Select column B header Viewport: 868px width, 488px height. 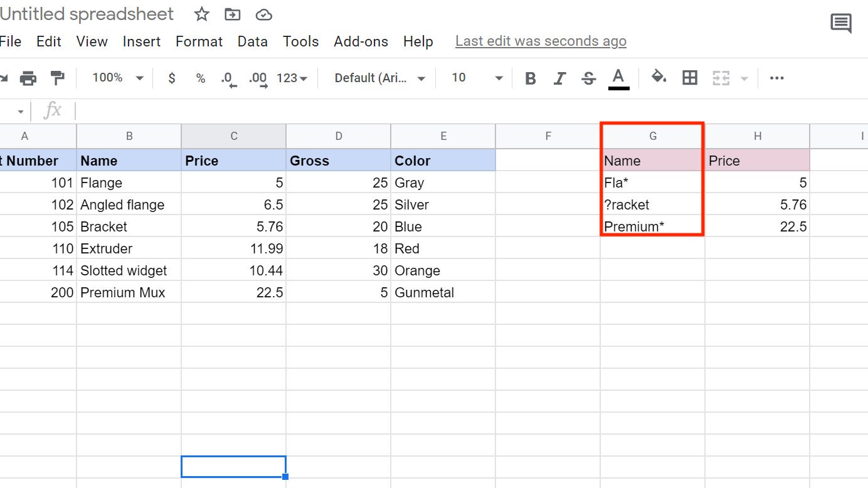point(129,136)
